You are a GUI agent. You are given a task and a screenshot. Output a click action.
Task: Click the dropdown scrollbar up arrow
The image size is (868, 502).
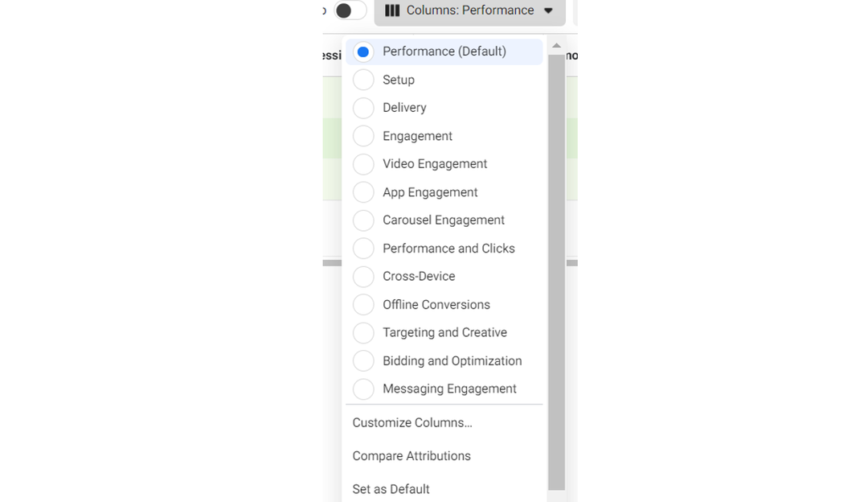(556, 46)
